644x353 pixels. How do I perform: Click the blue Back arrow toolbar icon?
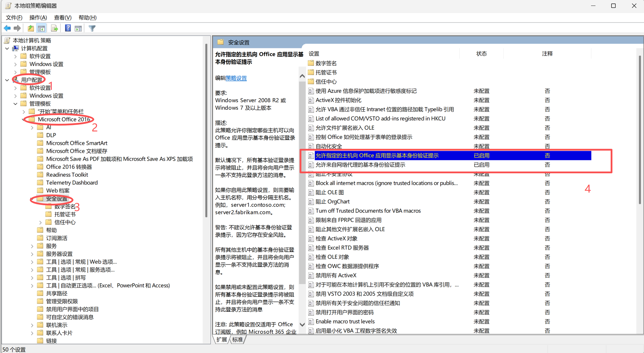(7, 28)
